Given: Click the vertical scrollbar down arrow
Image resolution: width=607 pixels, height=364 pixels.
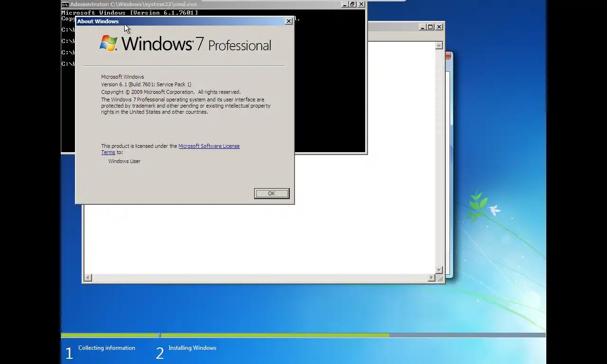Looking at the screenshot, I should [439, 270].
